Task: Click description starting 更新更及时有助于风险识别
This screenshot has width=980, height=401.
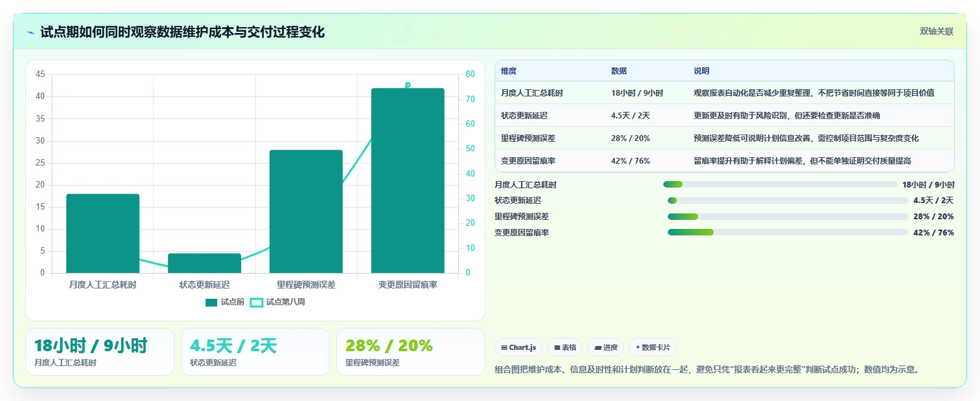Action: click(787, 116)
